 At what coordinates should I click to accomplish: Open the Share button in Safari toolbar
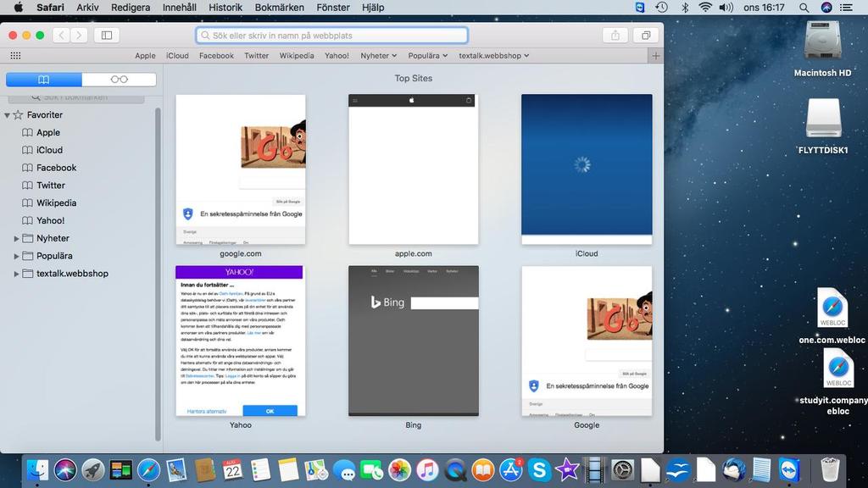point(615,36)
